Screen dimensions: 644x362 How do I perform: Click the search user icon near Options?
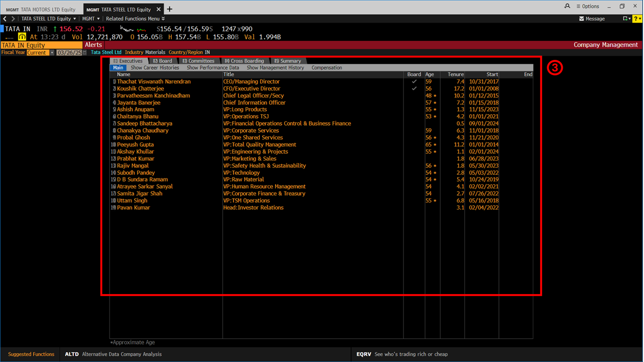coord(567,7)
